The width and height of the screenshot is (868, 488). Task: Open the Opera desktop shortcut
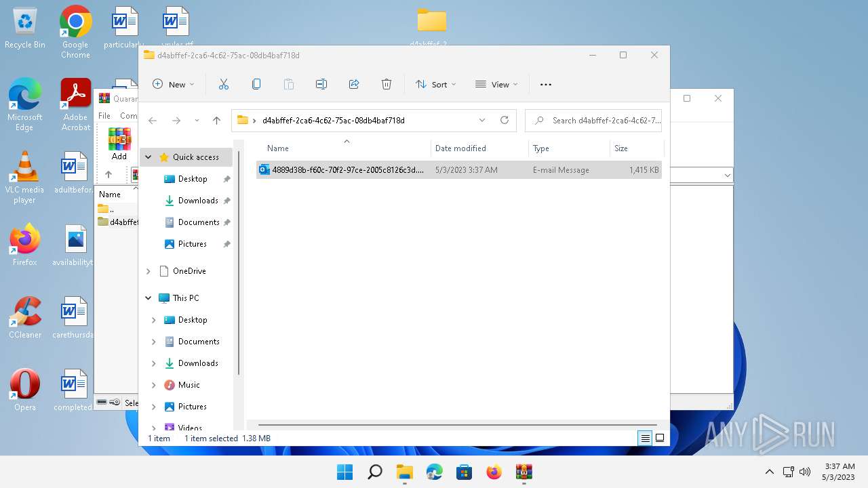[25, 390]
